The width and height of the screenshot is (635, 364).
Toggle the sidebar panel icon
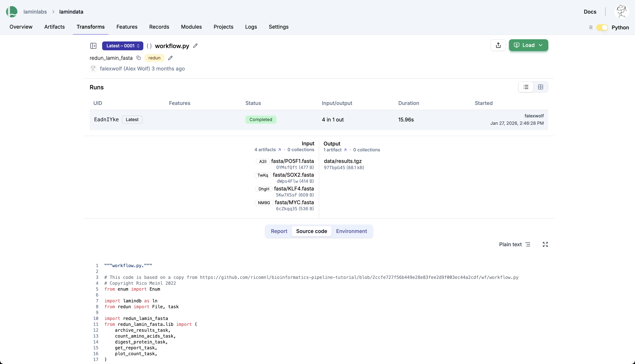click(93, 46)
